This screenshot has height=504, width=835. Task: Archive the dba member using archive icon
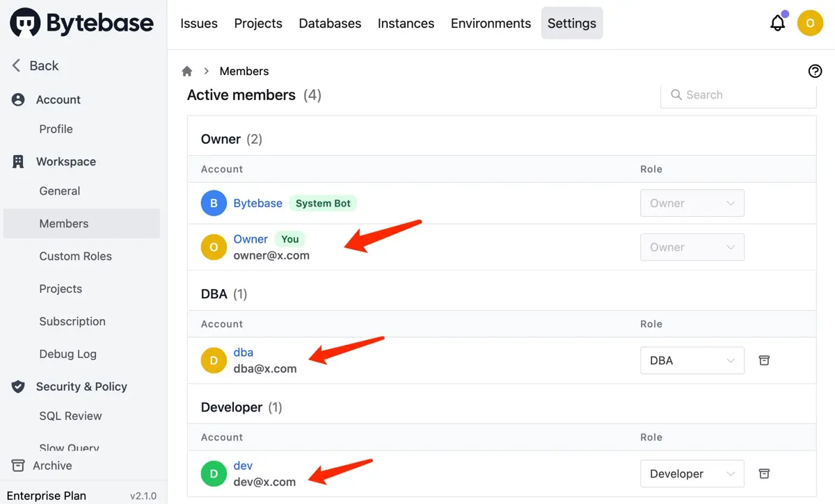(764, 360)
